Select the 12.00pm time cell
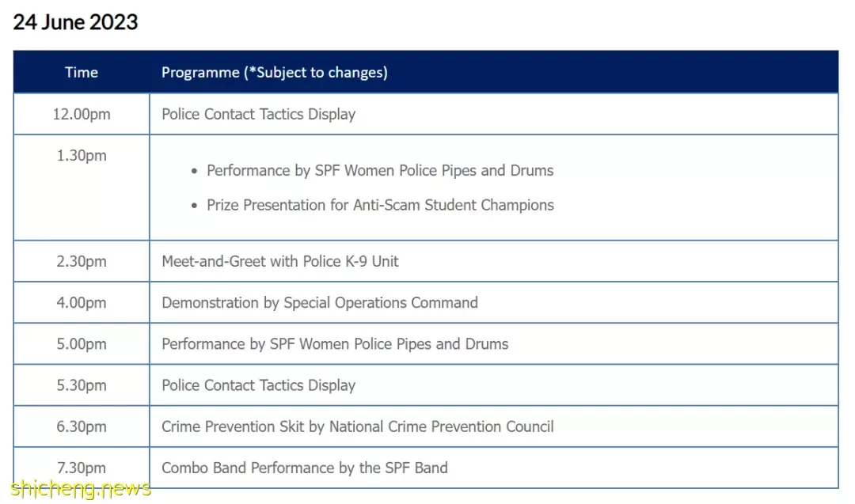 click(82, 114)
